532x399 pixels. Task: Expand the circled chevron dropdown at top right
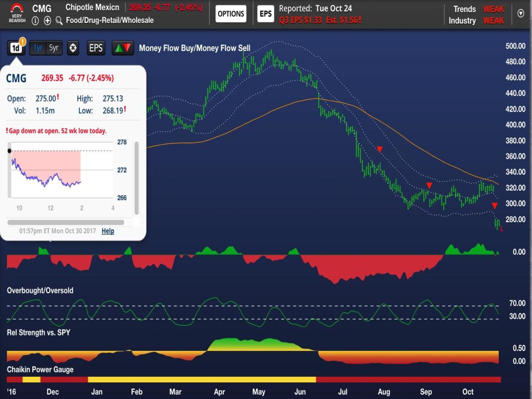(x=520, y=14)
